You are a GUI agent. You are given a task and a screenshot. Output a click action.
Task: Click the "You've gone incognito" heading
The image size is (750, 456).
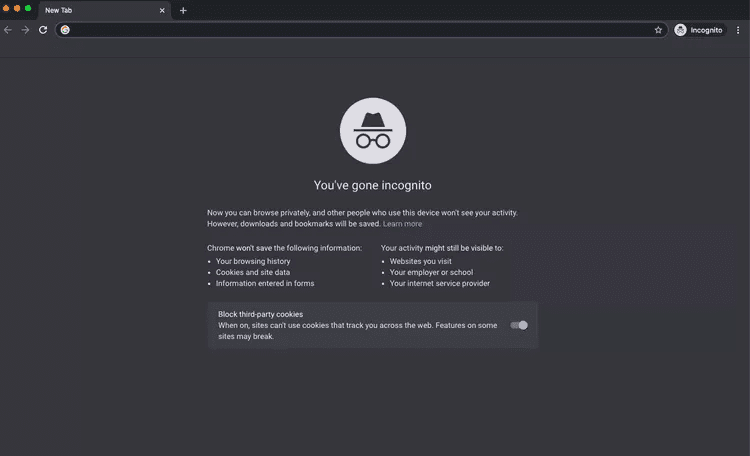click(373, 185)
